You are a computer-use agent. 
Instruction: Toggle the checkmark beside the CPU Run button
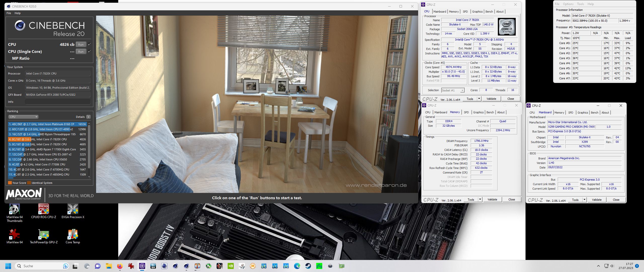click(89, 44)
